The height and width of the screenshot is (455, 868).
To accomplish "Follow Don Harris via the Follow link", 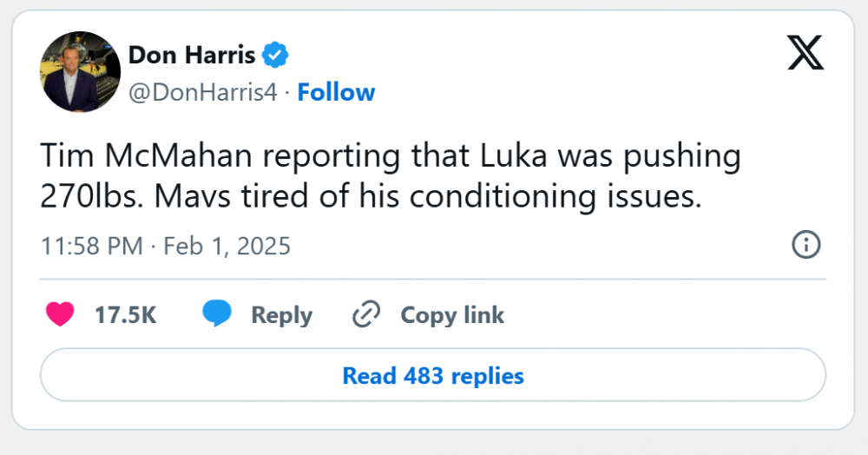I will 336,92.
